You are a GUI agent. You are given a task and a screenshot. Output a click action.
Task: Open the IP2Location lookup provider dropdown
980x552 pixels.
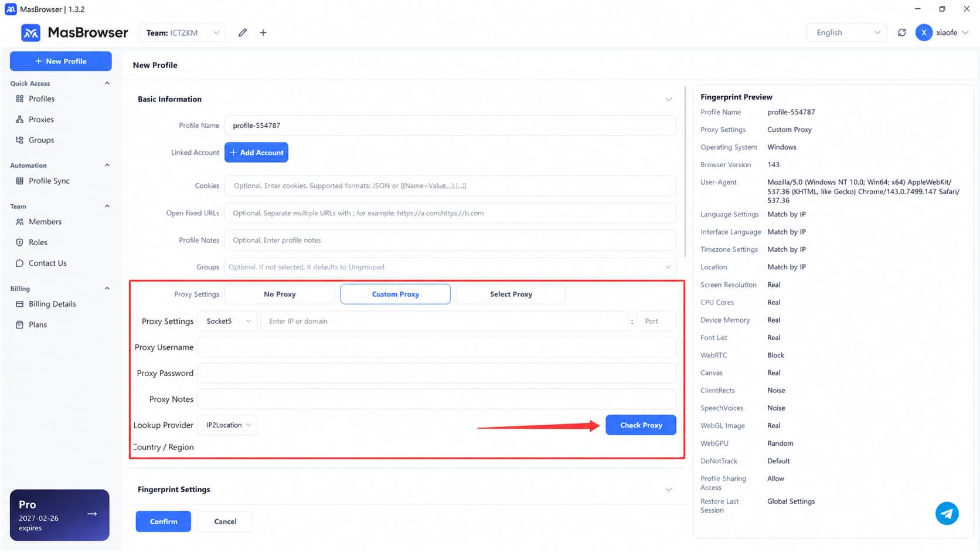pos(227,425)
